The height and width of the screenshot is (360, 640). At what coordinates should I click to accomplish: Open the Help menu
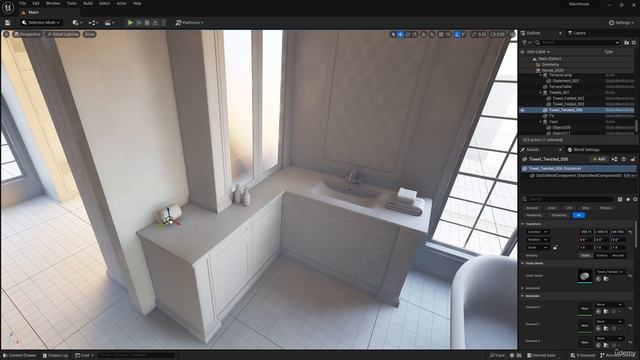click(x=137, y=3)
